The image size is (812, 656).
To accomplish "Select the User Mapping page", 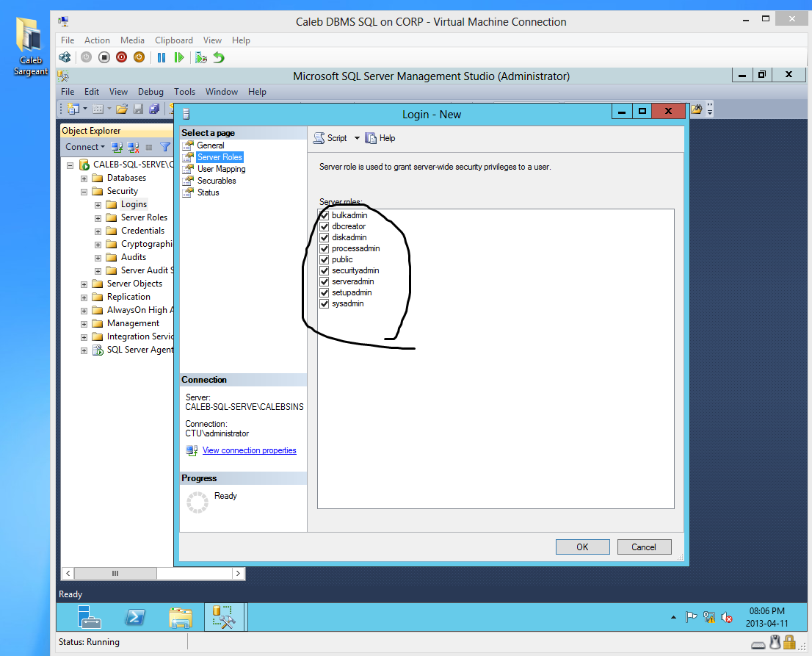I will coord(221,169).
